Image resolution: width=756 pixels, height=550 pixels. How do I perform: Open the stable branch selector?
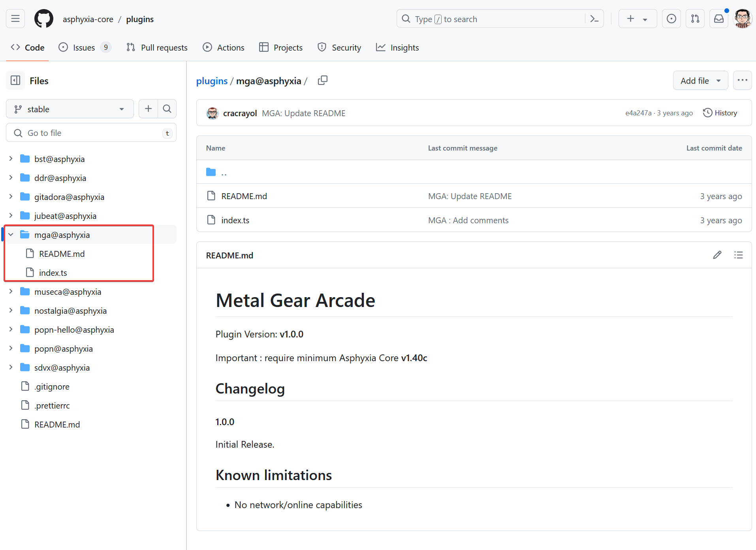click(x=70, y=109)
